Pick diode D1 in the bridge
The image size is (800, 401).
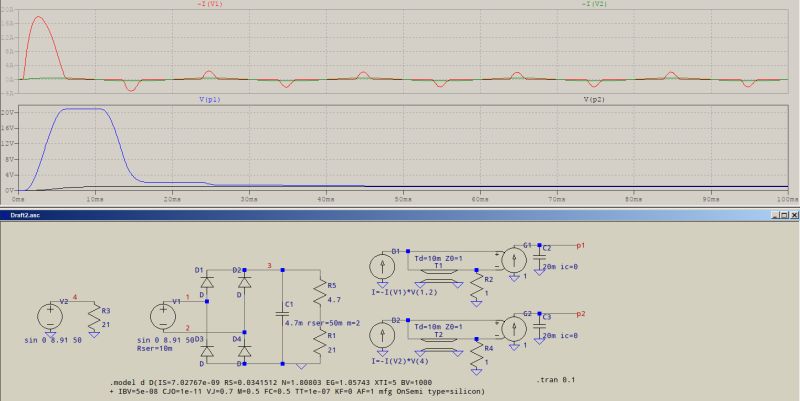[x=207, y=282]
